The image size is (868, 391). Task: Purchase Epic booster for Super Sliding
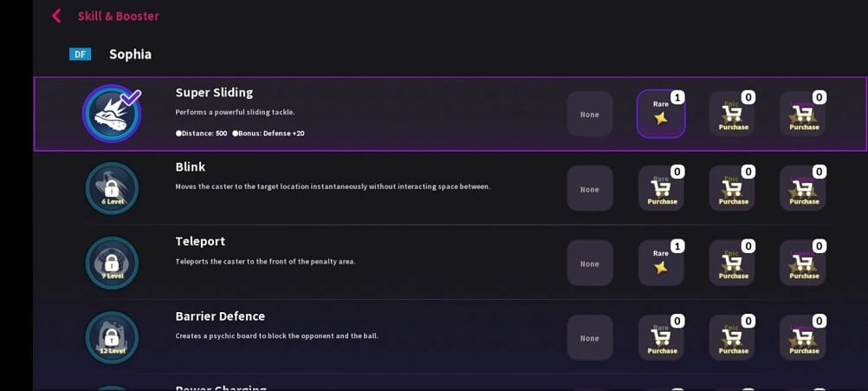(x=733, y=114)
